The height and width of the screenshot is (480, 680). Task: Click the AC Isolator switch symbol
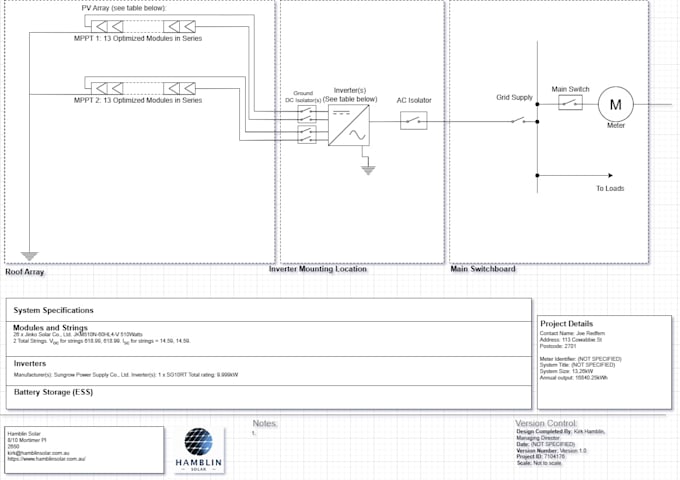tap(414, 121)
